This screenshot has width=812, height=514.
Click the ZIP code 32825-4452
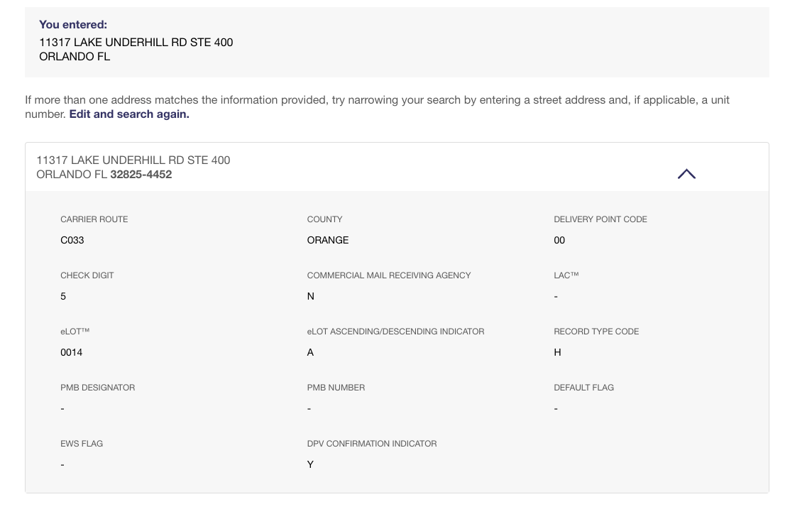141,175
